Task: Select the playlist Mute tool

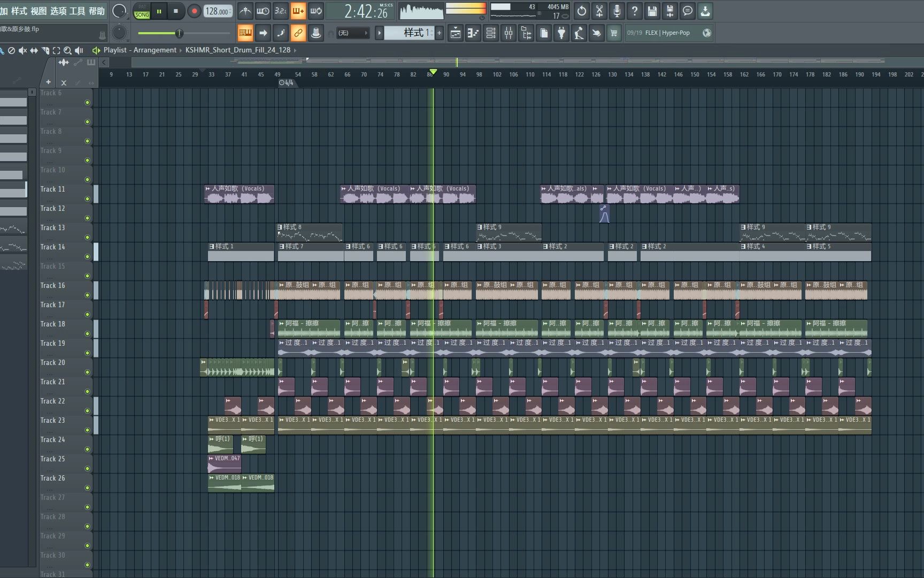Action: [x=22, y=50]
